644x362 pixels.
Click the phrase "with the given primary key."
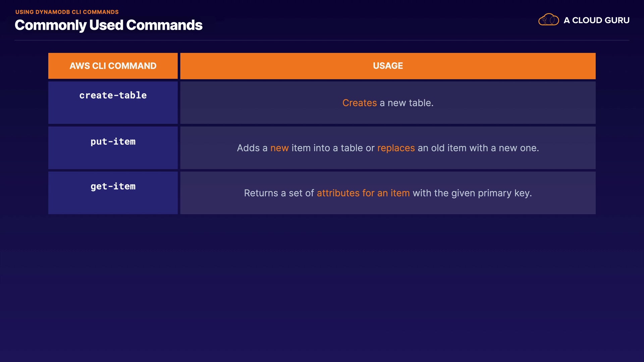[x=472, y=193]
